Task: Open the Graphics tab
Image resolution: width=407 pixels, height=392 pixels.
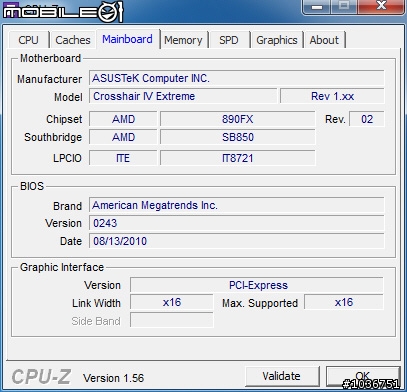Action: [277, 40]
